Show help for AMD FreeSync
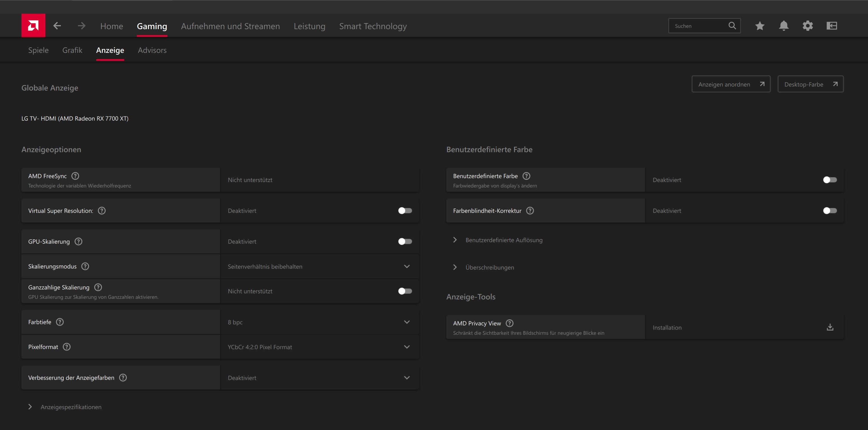868x430 pixels. pos(75,176)
